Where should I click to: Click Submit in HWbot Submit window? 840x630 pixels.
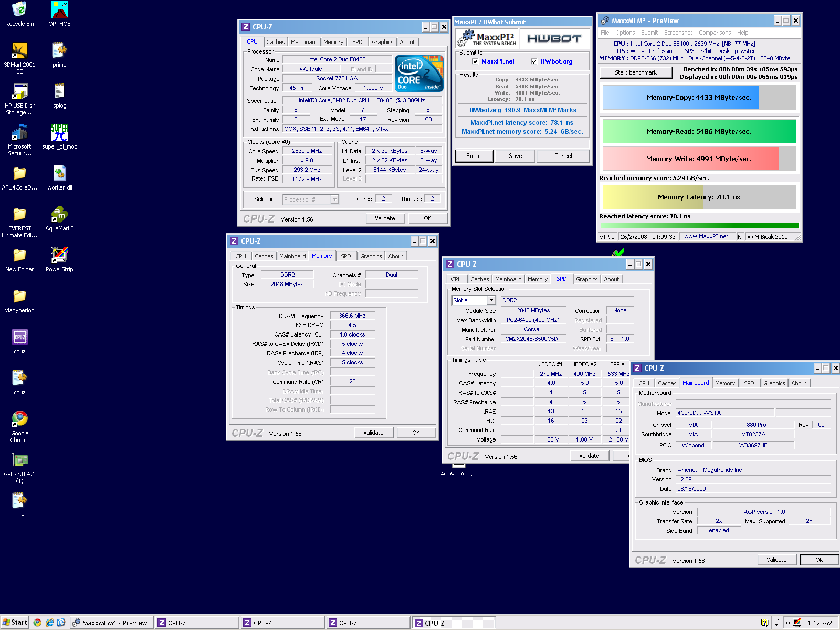pos(475,156)
